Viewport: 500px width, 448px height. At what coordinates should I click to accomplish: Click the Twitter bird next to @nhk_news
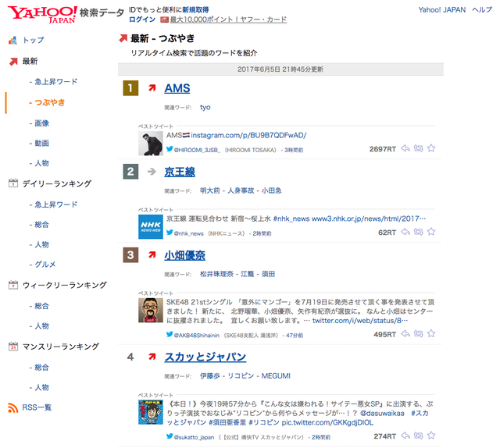[x=170, y=233]
